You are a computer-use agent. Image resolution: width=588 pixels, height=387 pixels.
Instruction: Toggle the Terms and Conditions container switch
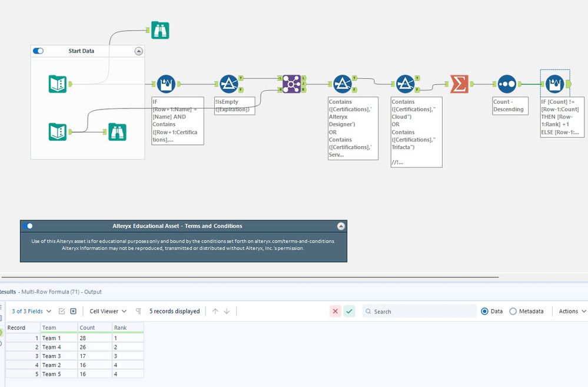coord(28,226)
